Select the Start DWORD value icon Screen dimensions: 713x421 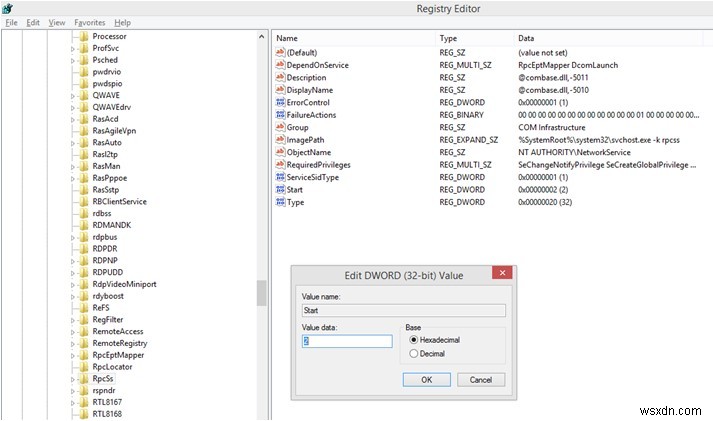coord(280,189)
